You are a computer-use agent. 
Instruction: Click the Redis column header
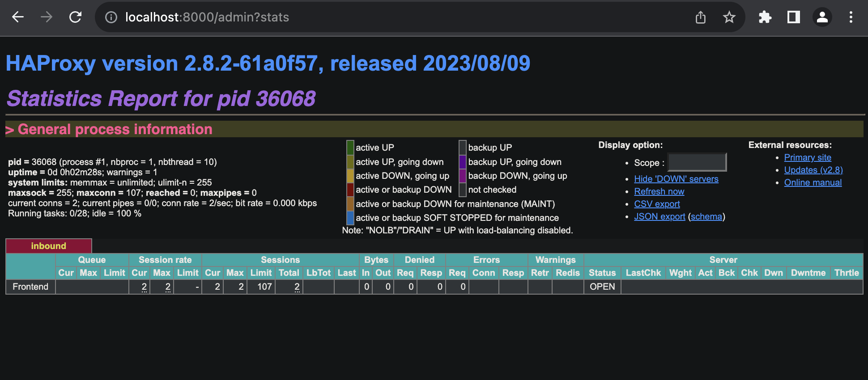[x=568, y=273]
